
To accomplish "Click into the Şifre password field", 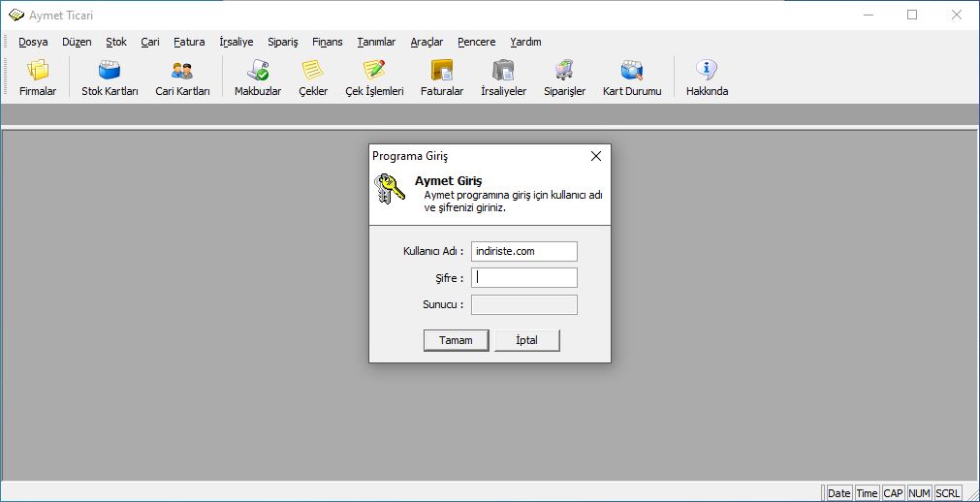I will pos(523,277).
